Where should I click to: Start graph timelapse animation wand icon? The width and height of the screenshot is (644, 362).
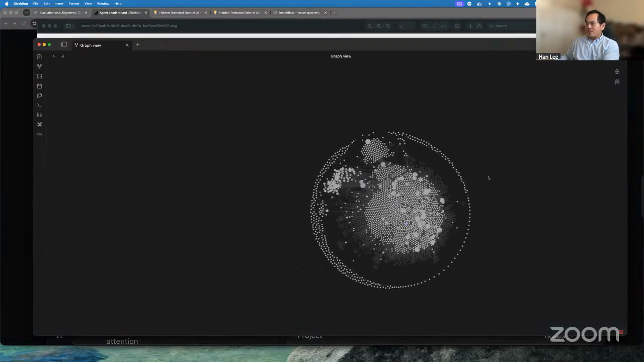coord(617,82)
